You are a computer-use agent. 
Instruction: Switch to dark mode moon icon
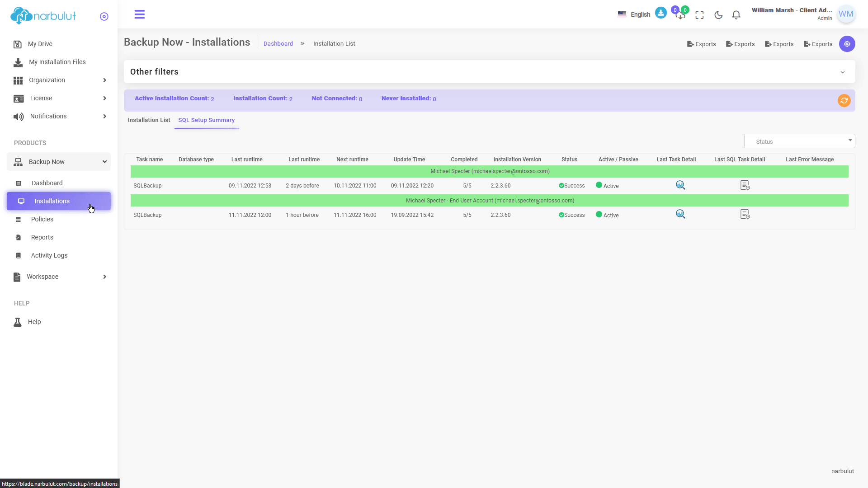click(718, 15)
